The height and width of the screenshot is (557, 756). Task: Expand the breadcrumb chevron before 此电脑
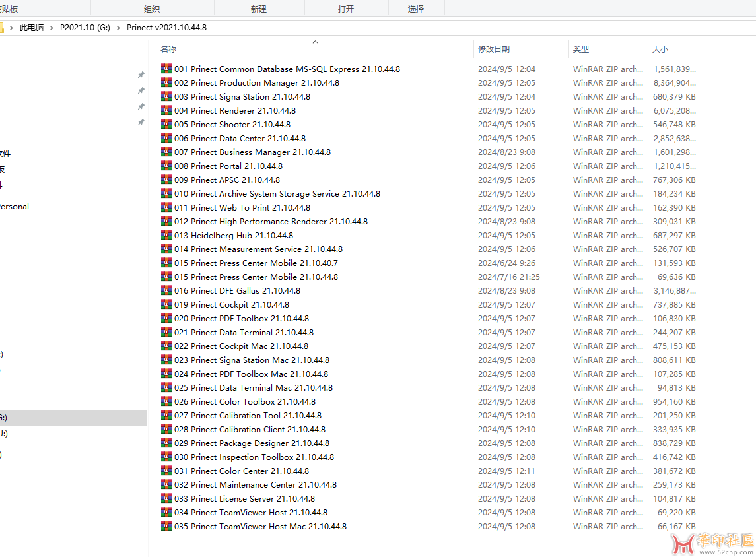click(x=11, y=28)
